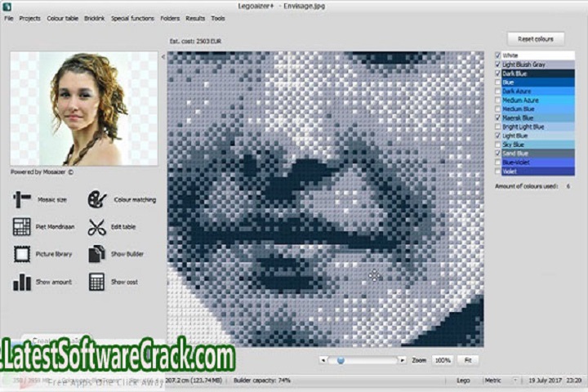
Task: Uncheck the Dark Blue colour checkbox
Action: pos(498,73)
